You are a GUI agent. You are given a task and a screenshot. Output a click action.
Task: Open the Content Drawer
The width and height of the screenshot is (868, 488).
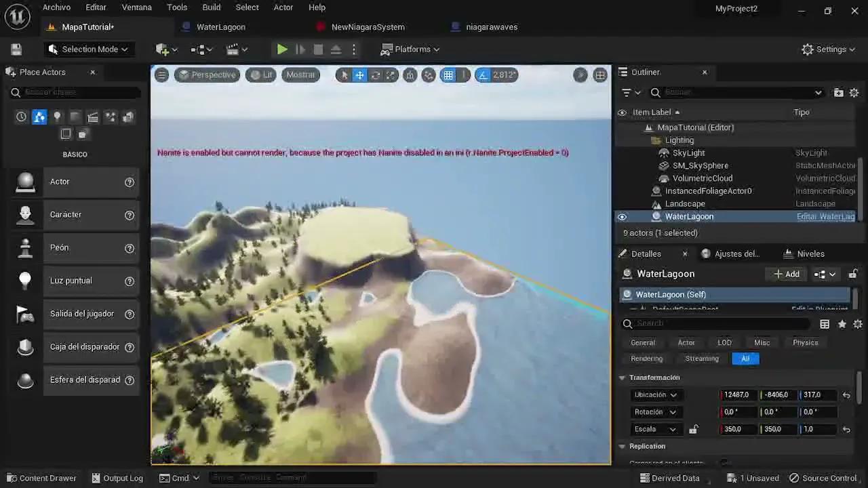(x=42, y=478)
